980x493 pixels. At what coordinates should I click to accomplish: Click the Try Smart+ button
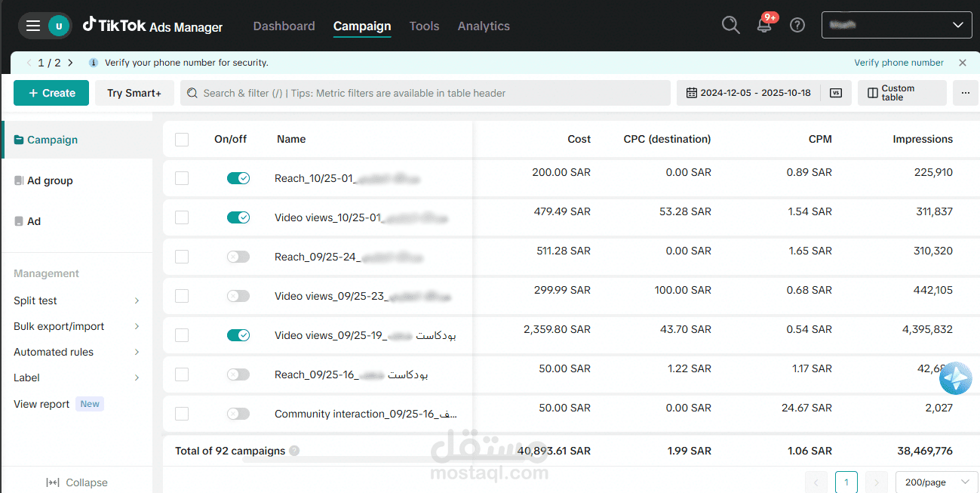[134, 93]
